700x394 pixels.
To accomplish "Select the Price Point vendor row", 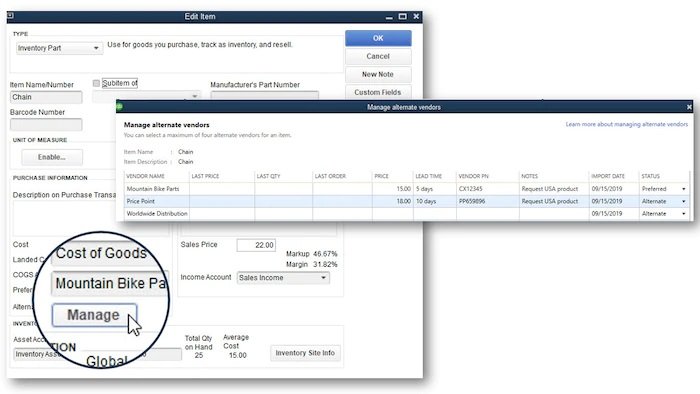I will point(407,202).
